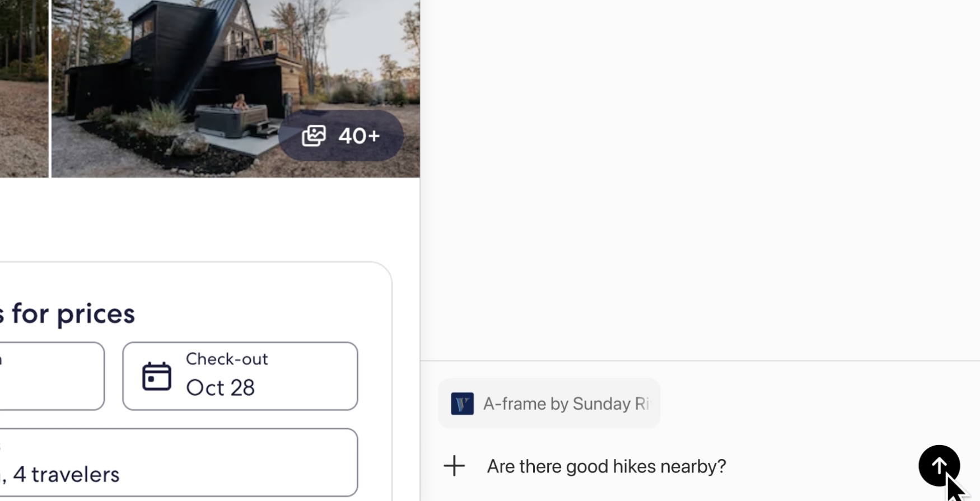Screen dimensions: 980x501
Task: Open the 40+ photos gallery badge
Action: pyautogui.click(x=340, y=136)
